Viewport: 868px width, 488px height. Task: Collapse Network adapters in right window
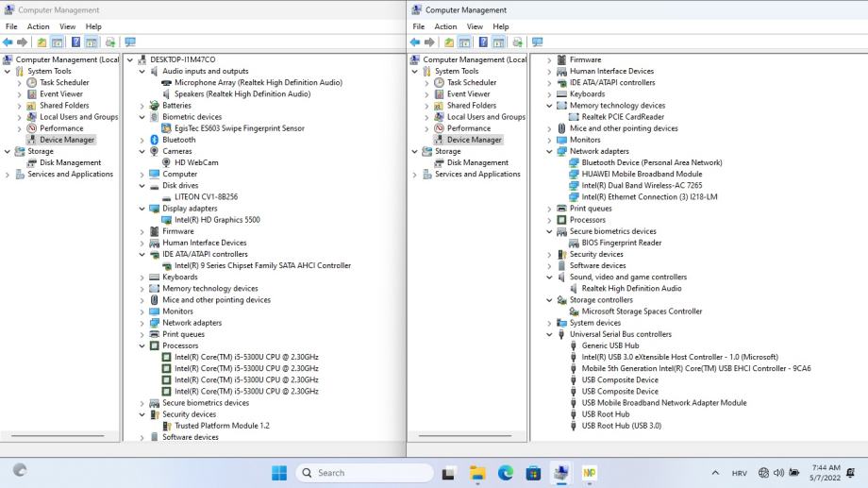[x=549, y=151]
